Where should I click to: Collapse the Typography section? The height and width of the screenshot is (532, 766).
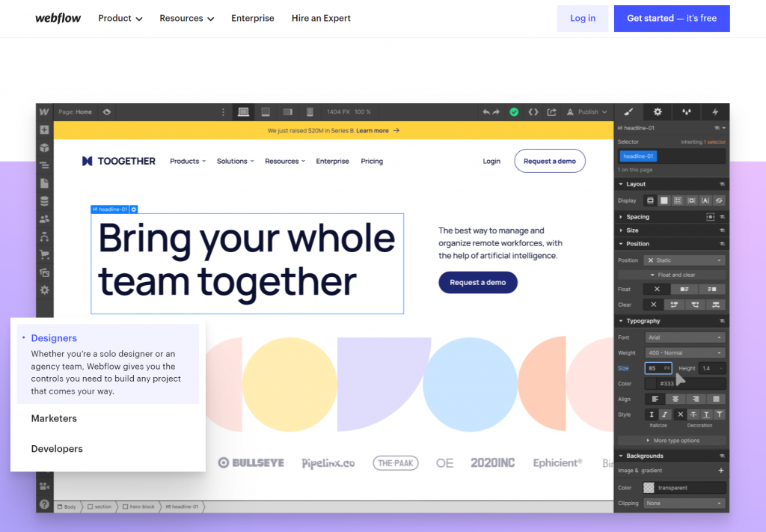point(643,321)
